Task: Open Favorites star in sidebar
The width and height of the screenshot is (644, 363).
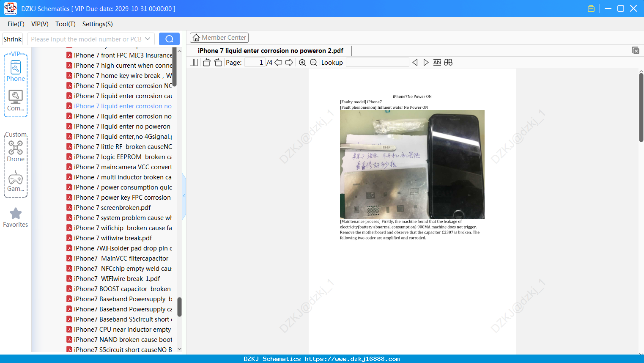Action: (16, 218)
